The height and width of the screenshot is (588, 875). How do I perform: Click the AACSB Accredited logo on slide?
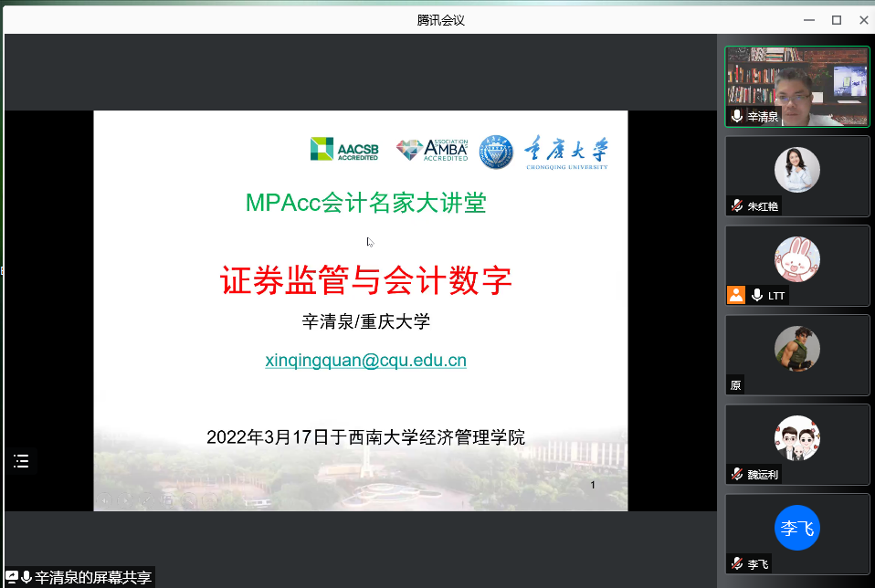tap(344, 150)
